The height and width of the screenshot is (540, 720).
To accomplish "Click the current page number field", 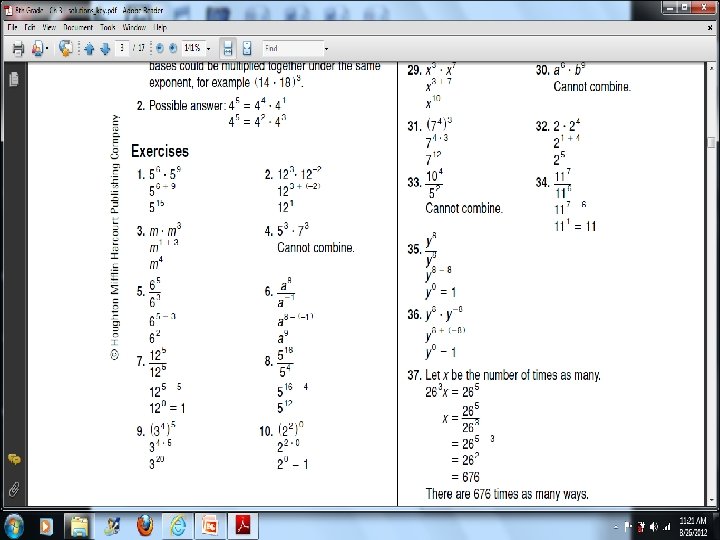I will pyautogui.click(x=122, y=48).
